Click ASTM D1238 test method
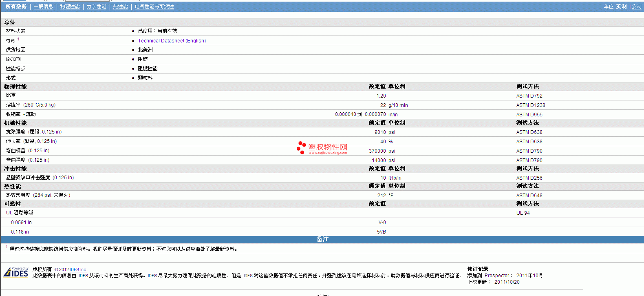Viewport: 644px width, 296px height. (530, 105)
